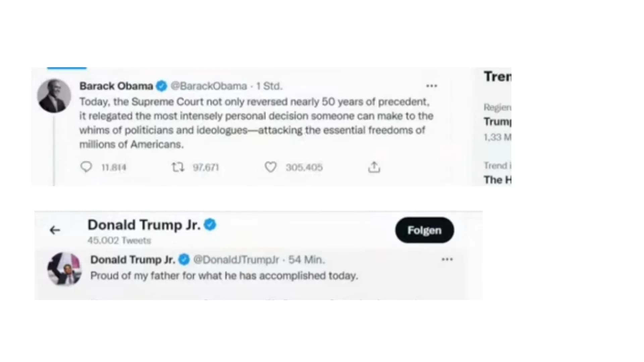
Task: Reply to Barack Obama's tweet
Action: click(86, 167)
